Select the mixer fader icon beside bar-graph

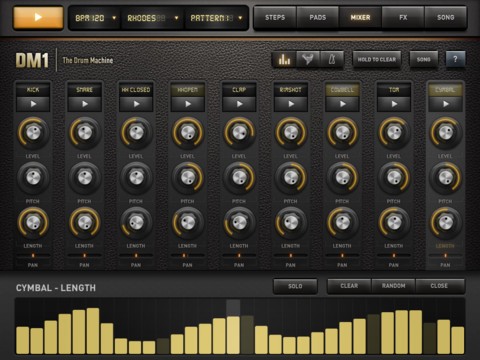pos(308,60)
